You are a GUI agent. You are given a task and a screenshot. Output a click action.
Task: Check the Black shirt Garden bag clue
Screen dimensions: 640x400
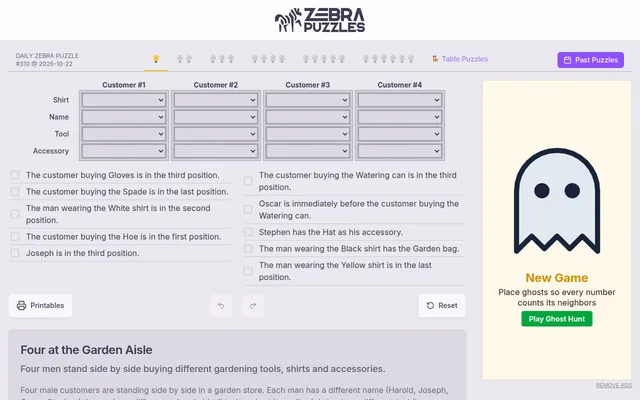248,249
